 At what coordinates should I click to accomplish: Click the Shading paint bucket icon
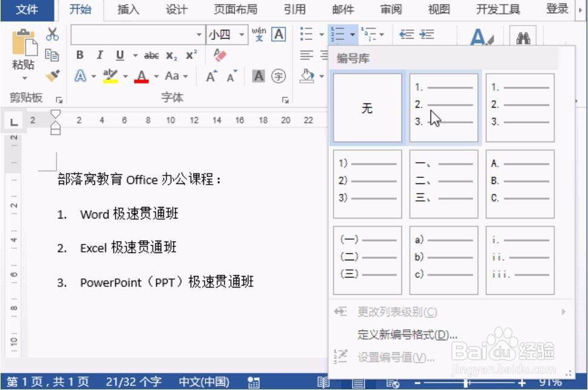pyautogui.click(x=307, y=76)
